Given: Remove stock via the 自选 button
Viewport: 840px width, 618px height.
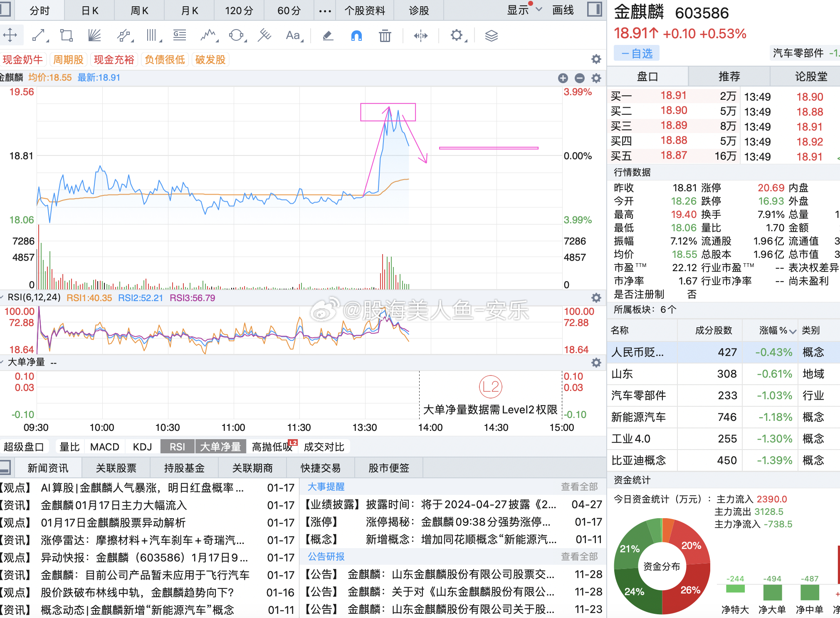Looking at the screenshot, I should click(637, 53).
